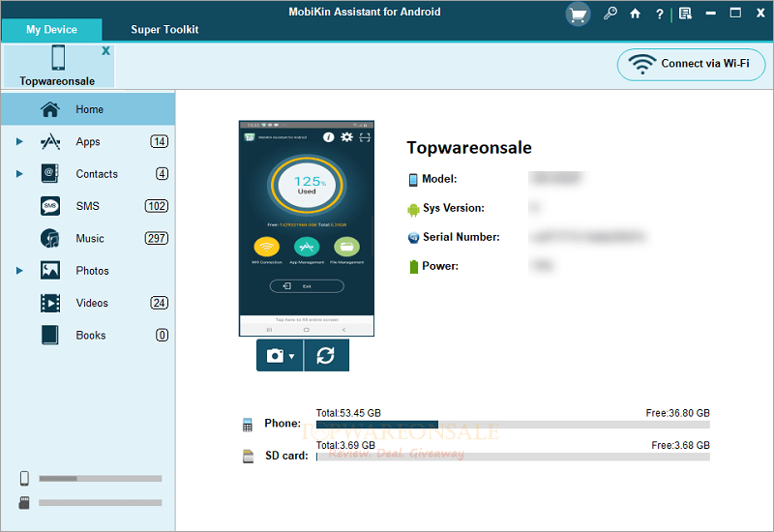Expand the Apps tree arrow
The width and height of the screenshot is (774, 532).
pyautogui.click(x=19, y=141)
